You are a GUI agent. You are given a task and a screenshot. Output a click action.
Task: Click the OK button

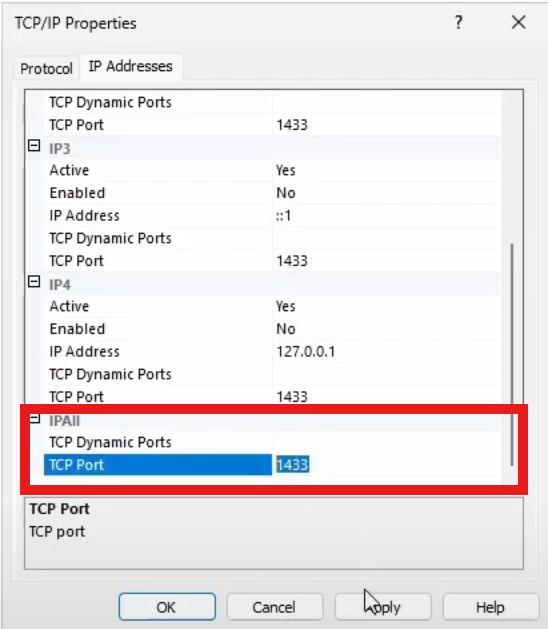[x=167, y=607]
